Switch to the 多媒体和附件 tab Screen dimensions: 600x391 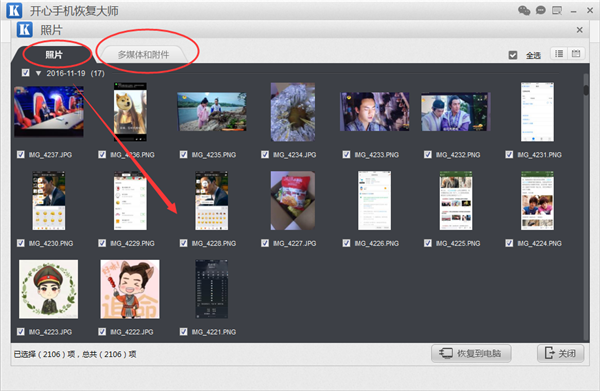tap(143, 55)
